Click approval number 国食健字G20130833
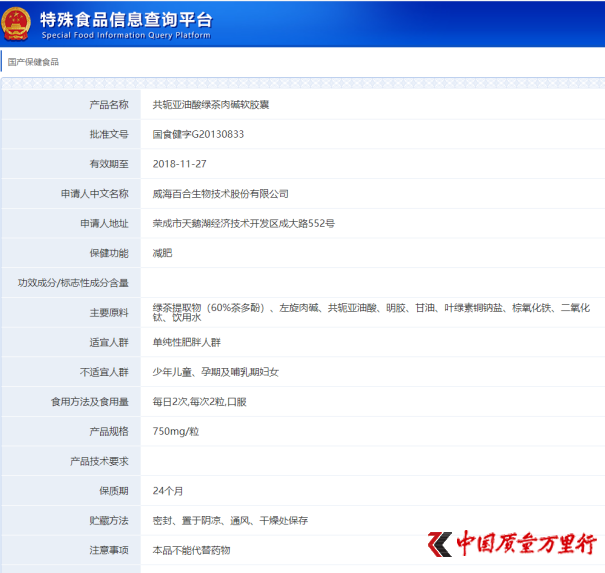Image resolution: width=605 pixels, height=573 pixels. click(198, 134)
